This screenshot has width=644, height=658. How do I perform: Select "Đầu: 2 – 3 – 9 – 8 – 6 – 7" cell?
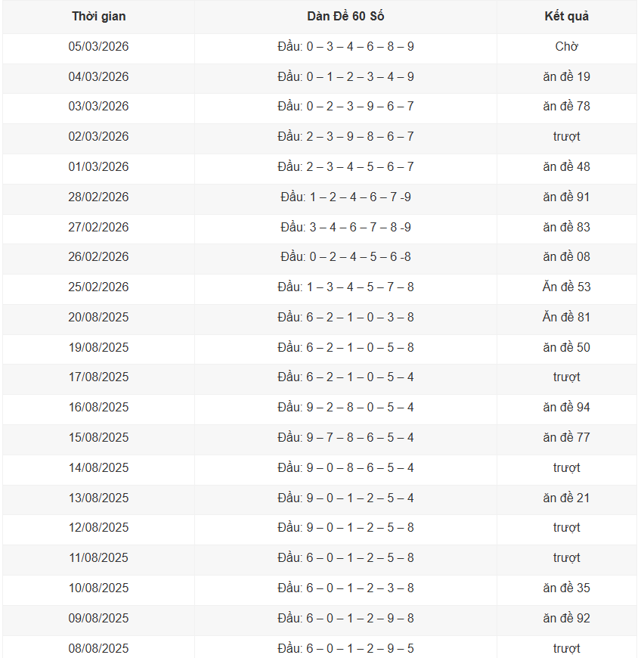pos(345,137)
